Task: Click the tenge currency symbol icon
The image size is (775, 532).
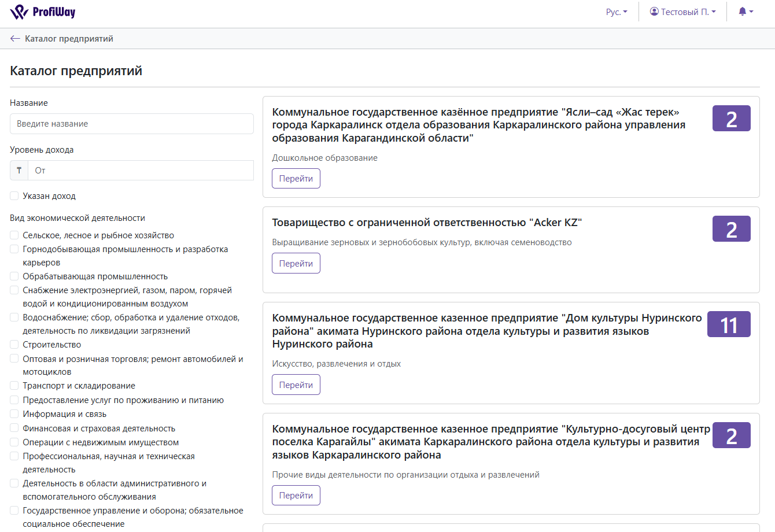Action: click(19, 171)
